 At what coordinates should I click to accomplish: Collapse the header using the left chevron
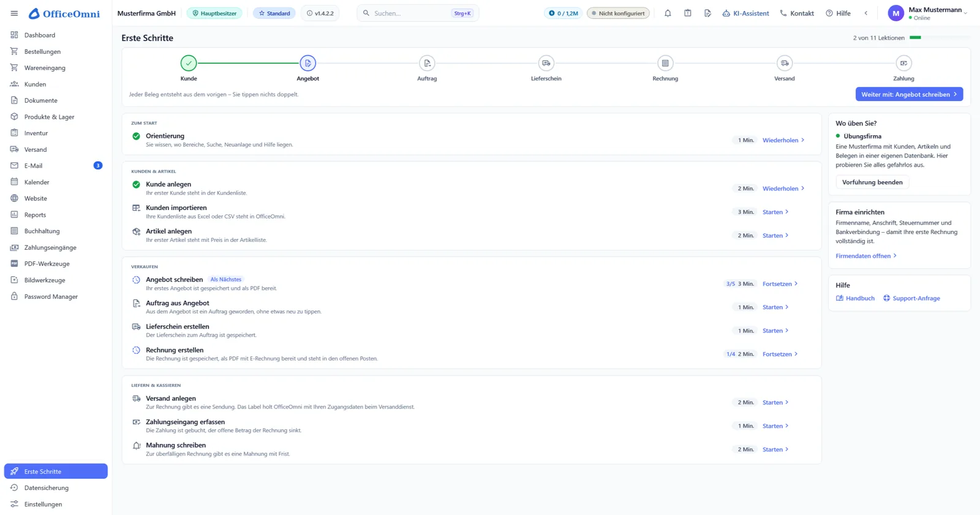point(866,13)
